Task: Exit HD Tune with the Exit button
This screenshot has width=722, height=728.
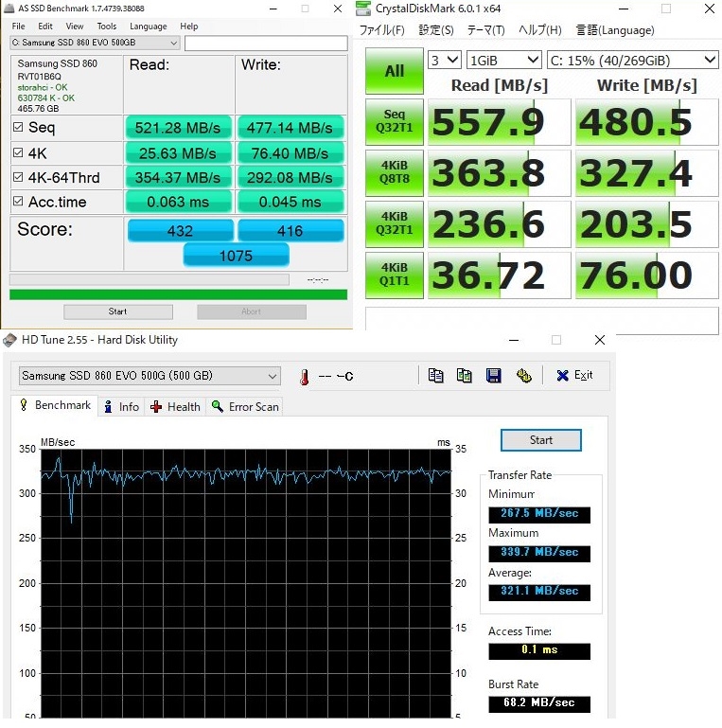Action: click(x=575, y=375)
